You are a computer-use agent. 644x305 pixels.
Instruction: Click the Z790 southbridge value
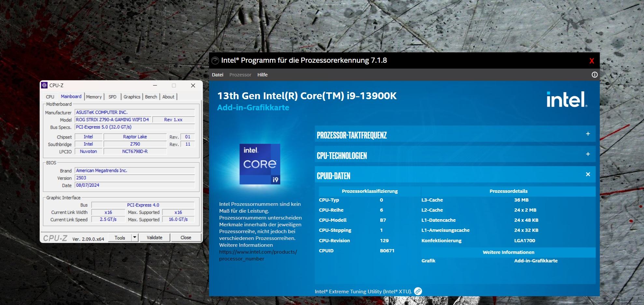pyautogui.click(x=135, y=144)
